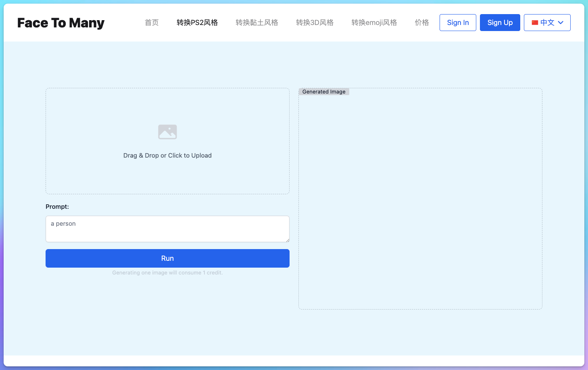The height and width of the screenshot is (370, 588).
Task: Expand the language dropdown chevron arrow
Action: (561, 23)
